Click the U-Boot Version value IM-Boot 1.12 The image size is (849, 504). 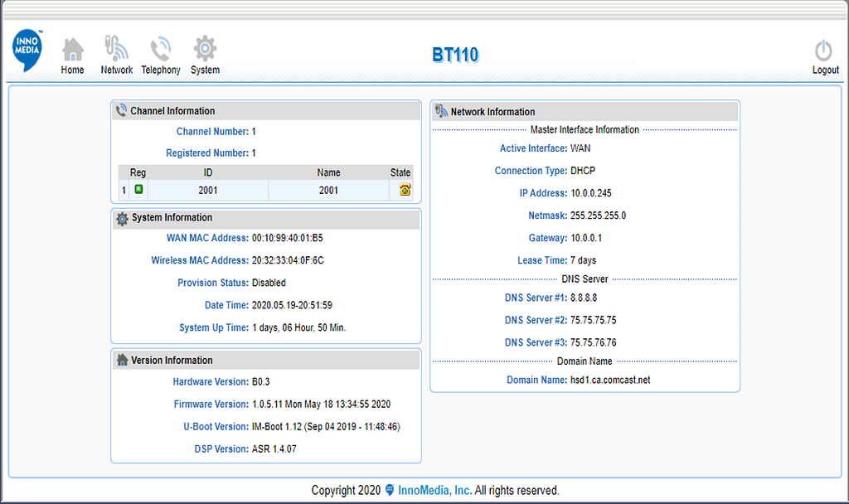[326, 427]
